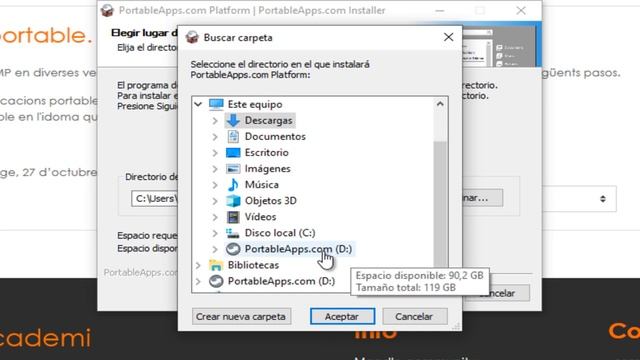
Task: Click the Buscar carpeta dialog title icon
Action: 192,38
